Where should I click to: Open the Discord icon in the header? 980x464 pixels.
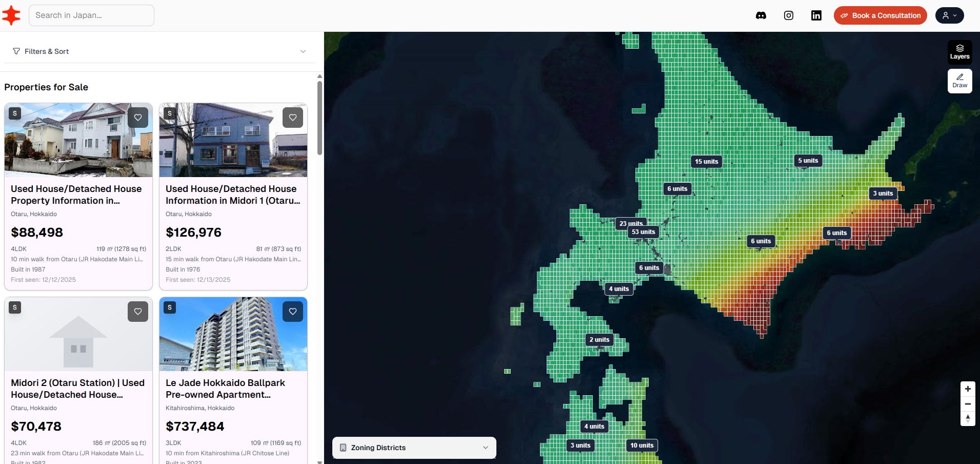[761, 15]
